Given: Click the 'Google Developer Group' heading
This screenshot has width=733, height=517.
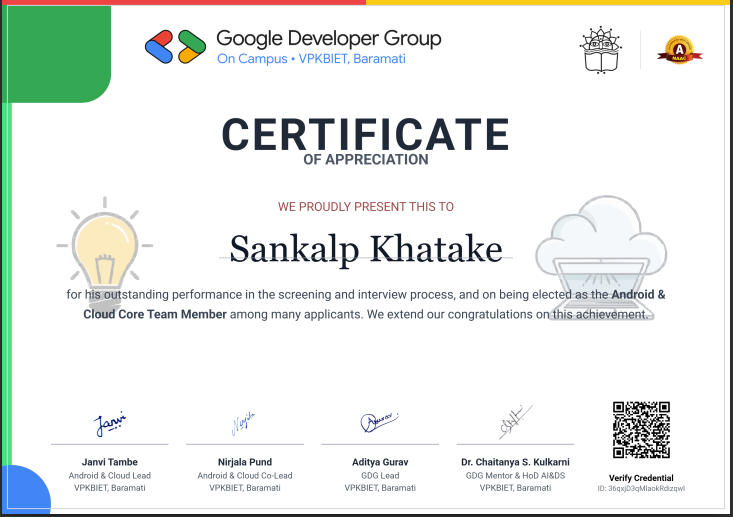Looking at the screenshot, I should pos(329,39).
